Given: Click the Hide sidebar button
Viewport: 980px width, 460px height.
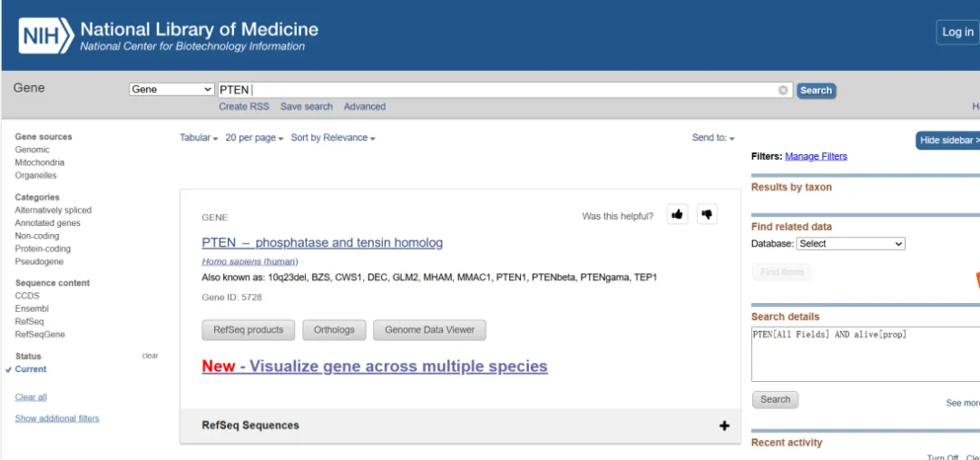Looking at the screenshot, I should pos(949,141).
